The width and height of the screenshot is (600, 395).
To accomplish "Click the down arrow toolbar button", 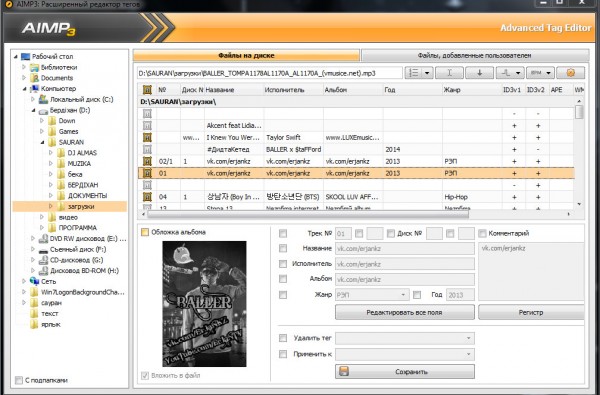I will click(479, 73).
